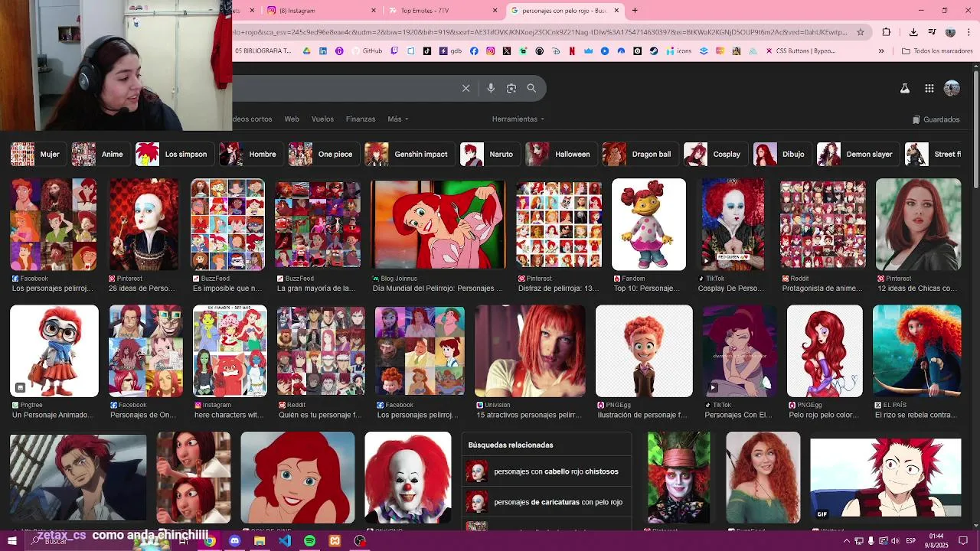Select the Web search filter
Screen dimensions: 980x551
(292, 119)
